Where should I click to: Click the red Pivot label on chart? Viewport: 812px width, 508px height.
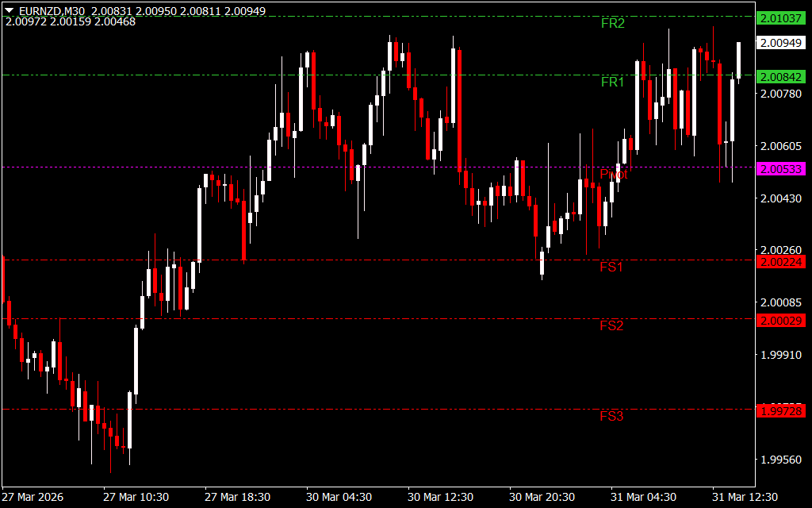(613, 175)
